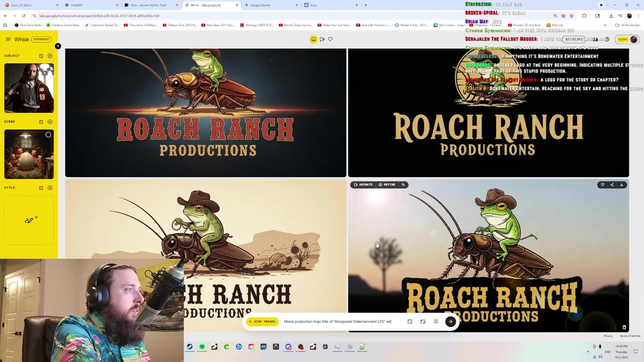Collapse the sidebar with the arrow button
This screenshot has height=362, width=644.
[x=58, y=46]
